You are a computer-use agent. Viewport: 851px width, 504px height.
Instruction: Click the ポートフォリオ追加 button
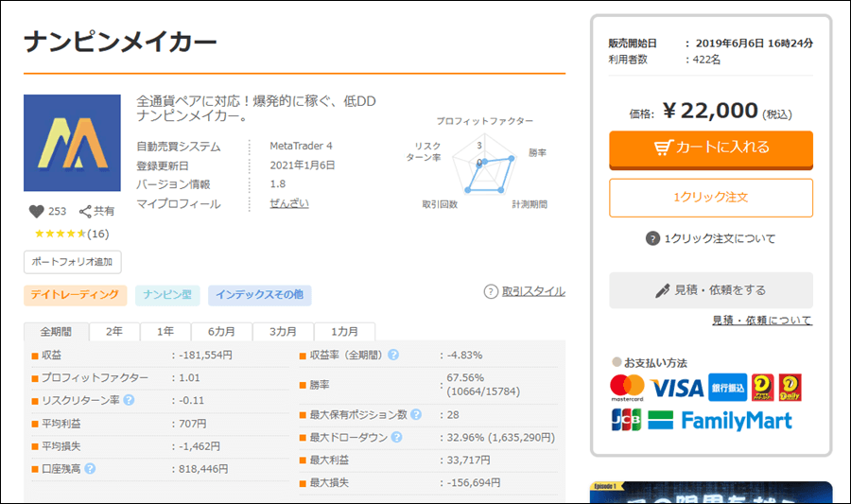[73, 261]
